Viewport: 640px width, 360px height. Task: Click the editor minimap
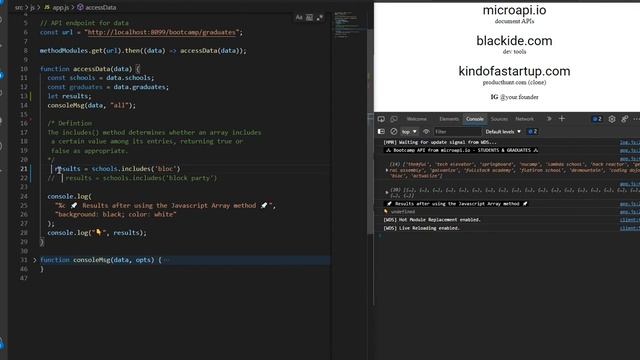pyautogui.click(x=348, y=25)
